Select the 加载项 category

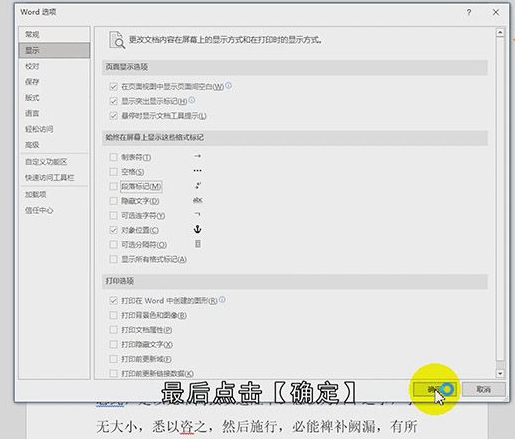click(x=54, y=194)
